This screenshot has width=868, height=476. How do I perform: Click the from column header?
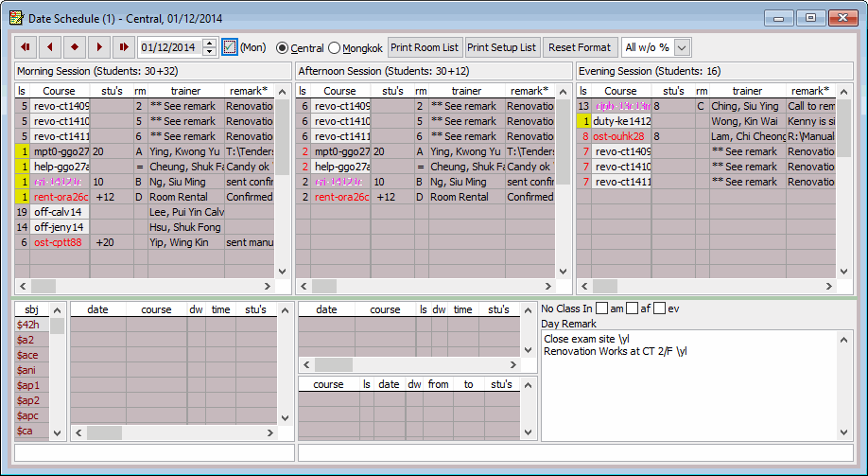(438, 384)
